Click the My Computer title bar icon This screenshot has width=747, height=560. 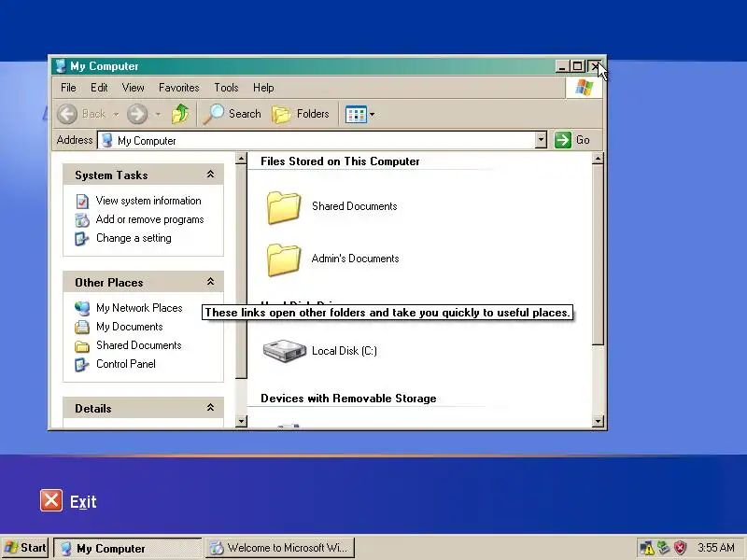(x=60, y=65)
